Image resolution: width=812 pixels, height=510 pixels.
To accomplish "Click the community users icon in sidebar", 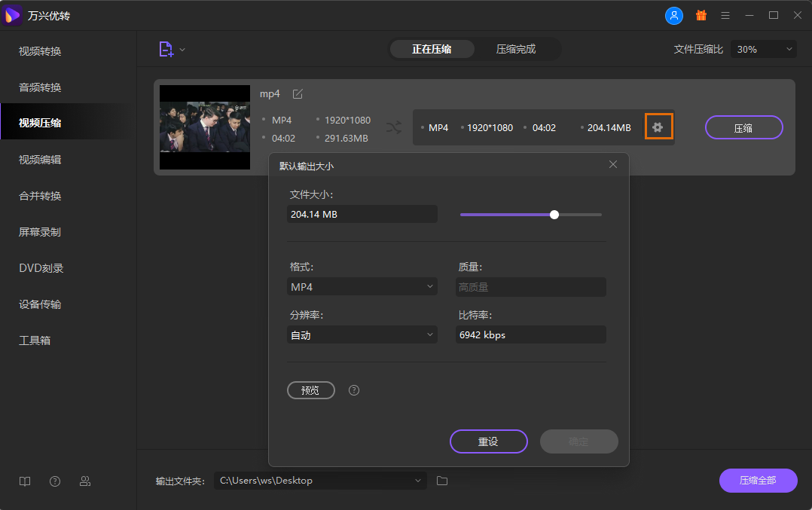I will pos(85,481).
